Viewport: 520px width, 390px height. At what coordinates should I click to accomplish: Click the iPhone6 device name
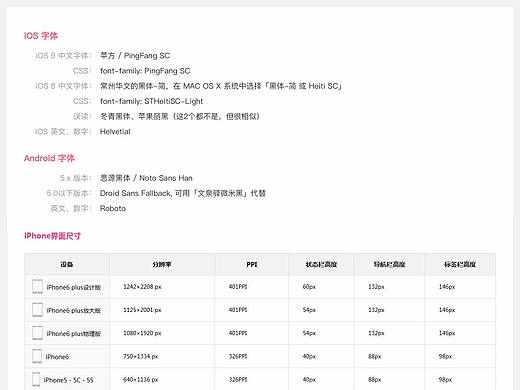(57, 357)
